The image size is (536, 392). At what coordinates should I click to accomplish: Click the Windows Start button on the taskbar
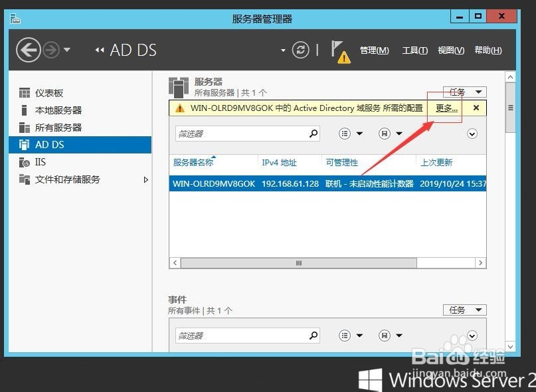tap(369, 379)
